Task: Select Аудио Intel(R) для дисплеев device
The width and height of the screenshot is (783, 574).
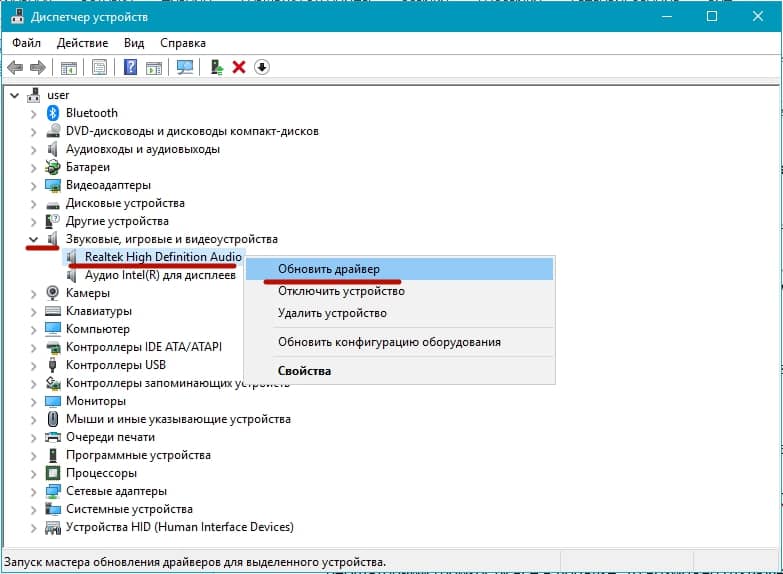Action: [160, 275]
